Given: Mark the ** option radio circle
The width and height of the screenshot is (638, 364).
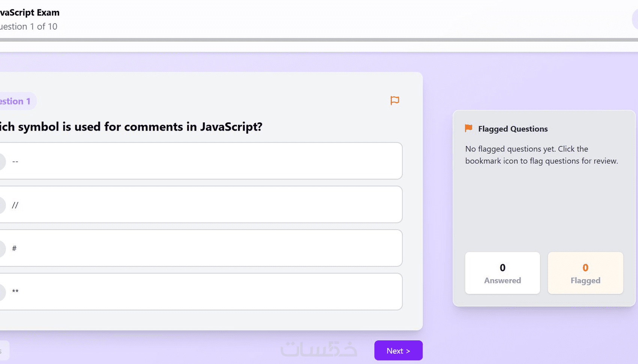Looking at the screenshot, I should (x=2, y=292).
